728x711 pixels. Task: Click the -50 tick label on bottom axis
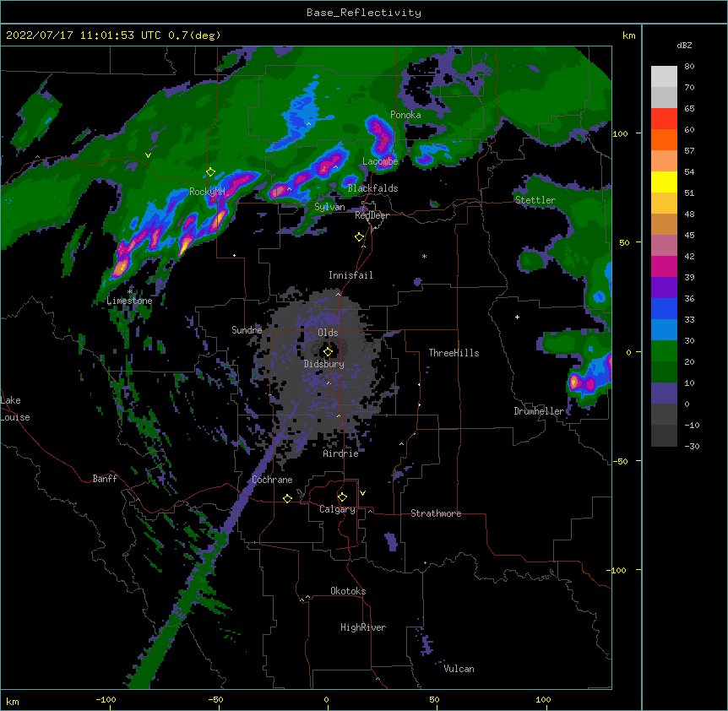(215, 699)
